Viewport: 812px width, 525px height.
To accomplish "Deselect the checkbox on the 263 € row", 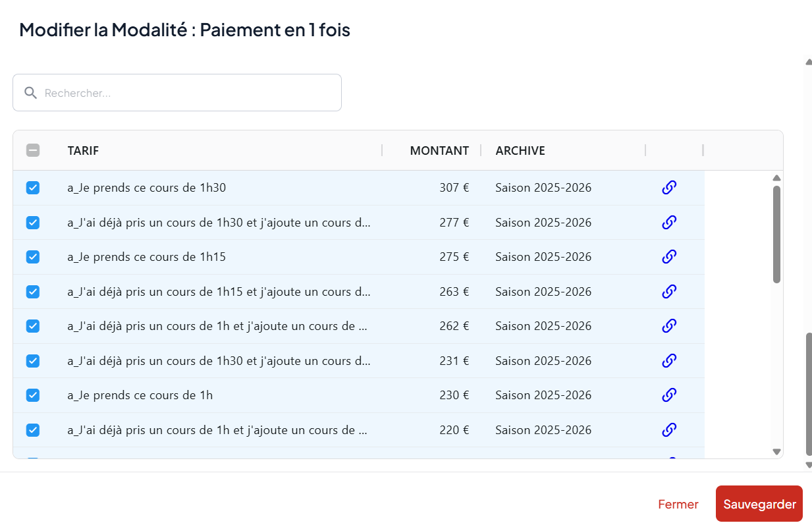I will [33, 291].
